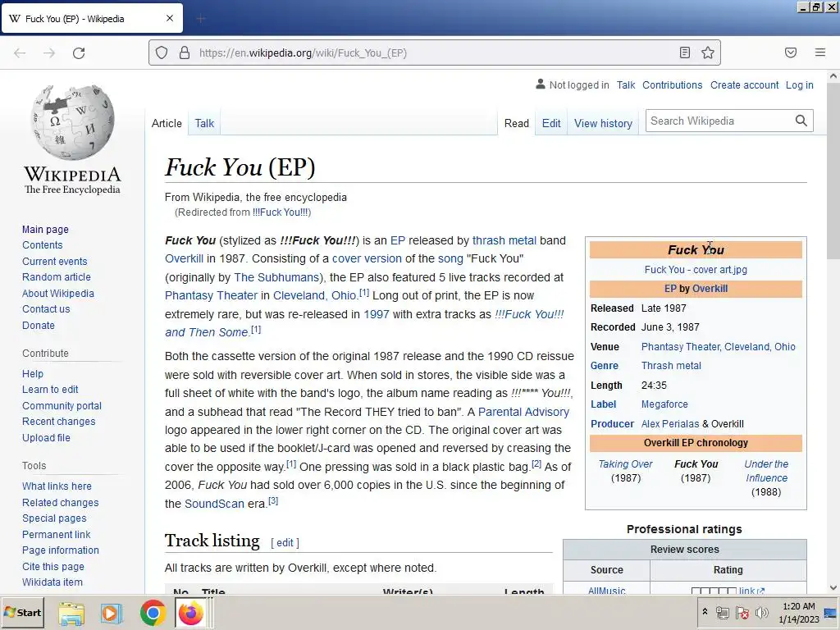Open Random article sidebar link
840x630 pixels.
(x=57, y=277)
